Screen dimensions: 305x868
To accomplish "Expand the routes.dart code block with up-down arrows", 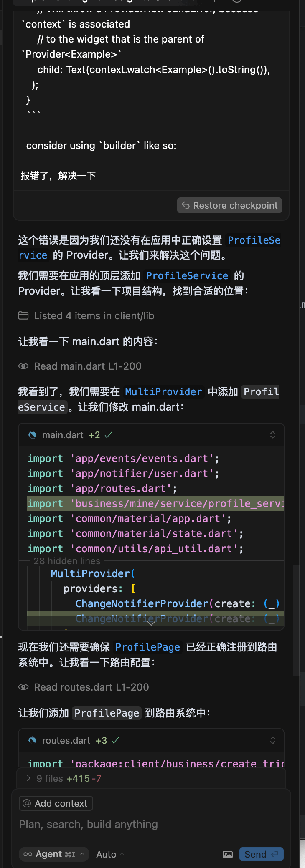I will click(273, 740).
